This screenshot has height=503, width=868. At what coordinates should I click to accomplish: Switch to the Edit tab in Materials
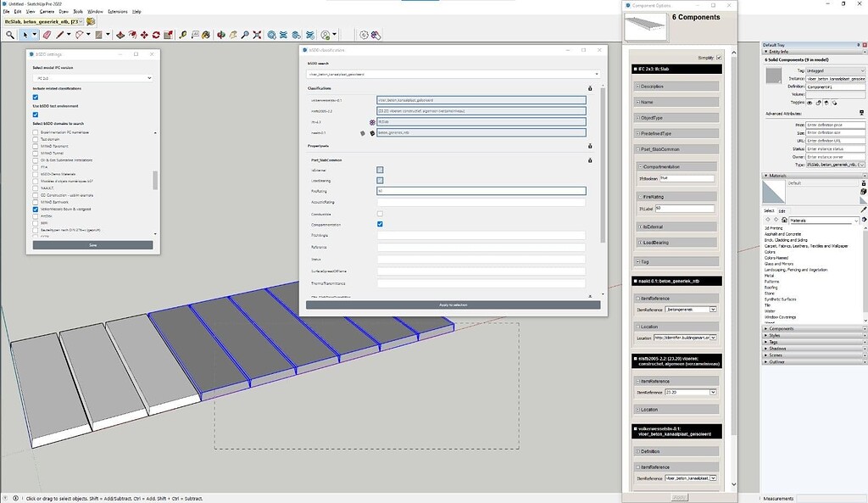coord(782,212)
